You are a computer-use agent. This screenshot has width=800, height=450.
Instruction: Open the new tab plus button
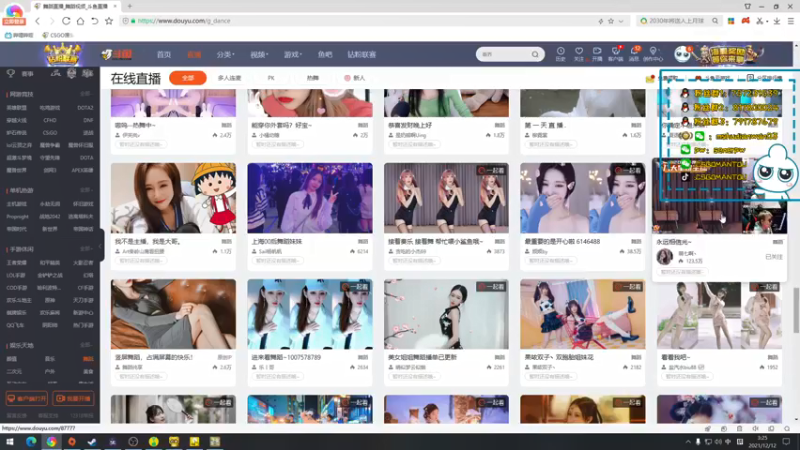(x=130, y=6)
